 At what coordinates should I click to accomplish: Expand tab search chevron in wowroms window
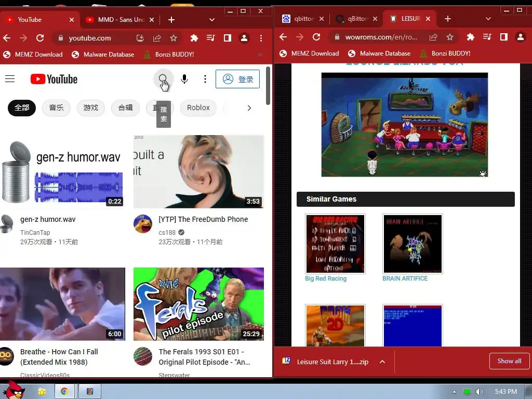pyautogui.click(x=488, y=19)
